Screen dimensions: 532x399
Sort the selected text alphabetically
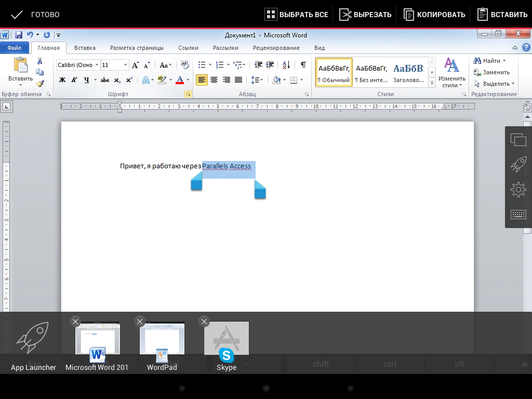coord(286,64)
